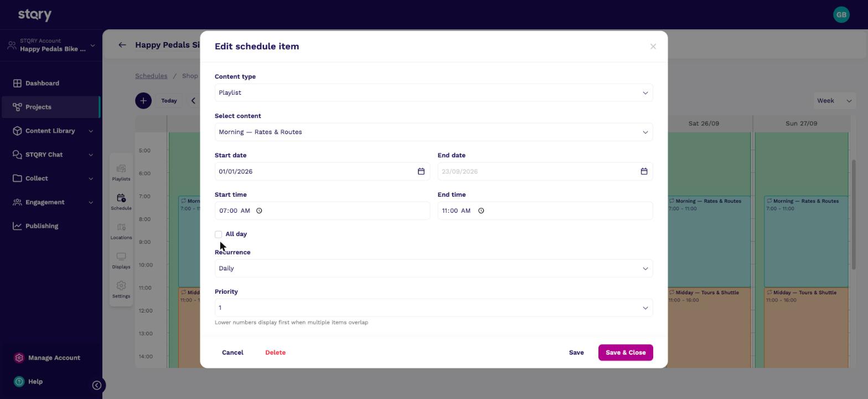Open the Start time clock picker
Screen dimensions: 868x399
click(x=259, y=211)
